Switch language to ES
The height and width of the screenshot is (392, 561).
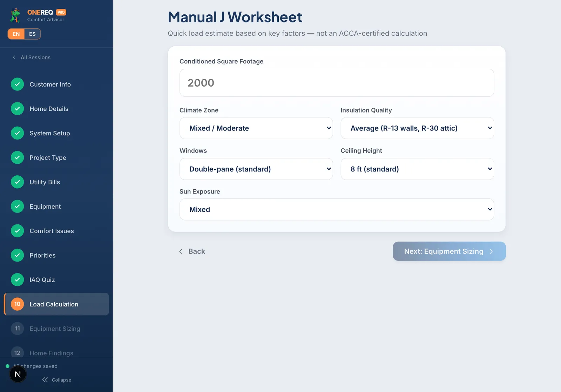(32, 34)
